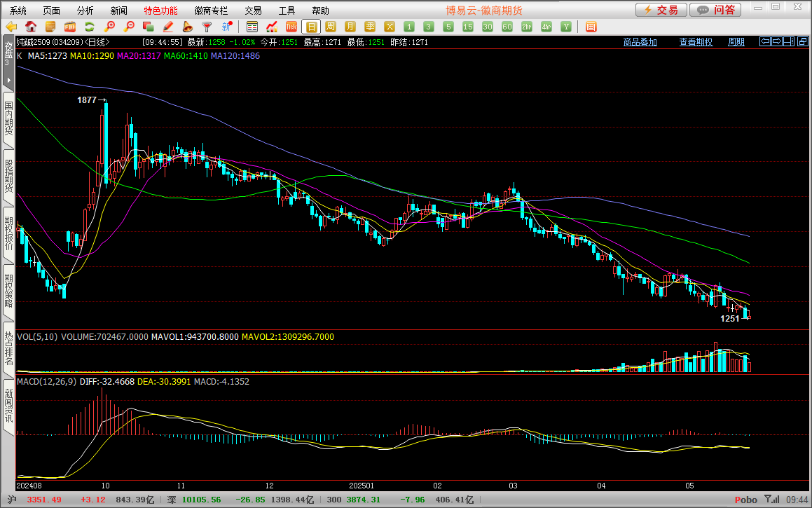Viewport: 812px width, 508px height.
Task: Show the quote list table icon
Action: click(252, 27)
